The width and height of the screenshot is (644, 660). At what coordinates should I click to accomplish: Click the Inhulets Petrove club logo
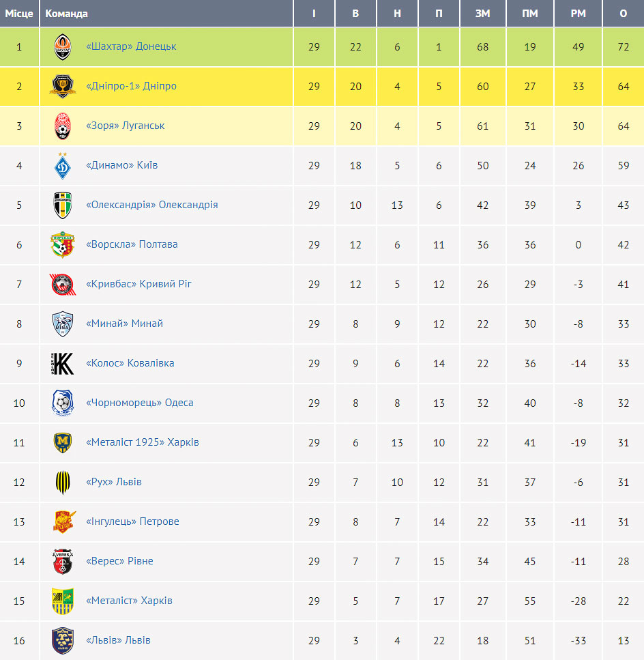pyautogui.click(x=64, y=521)
